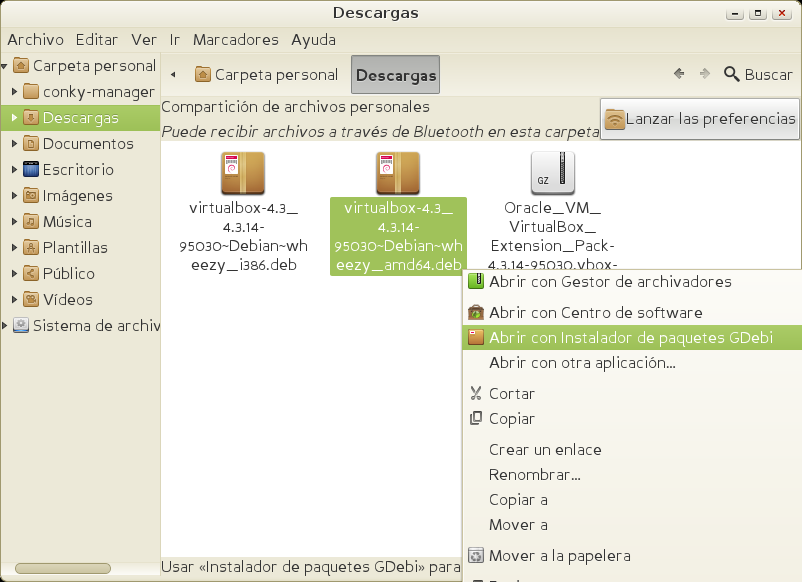802x582 pixels.
Task: Choose Abrir con Instalador de paquetes GDebi
Action: click(630, 338)
